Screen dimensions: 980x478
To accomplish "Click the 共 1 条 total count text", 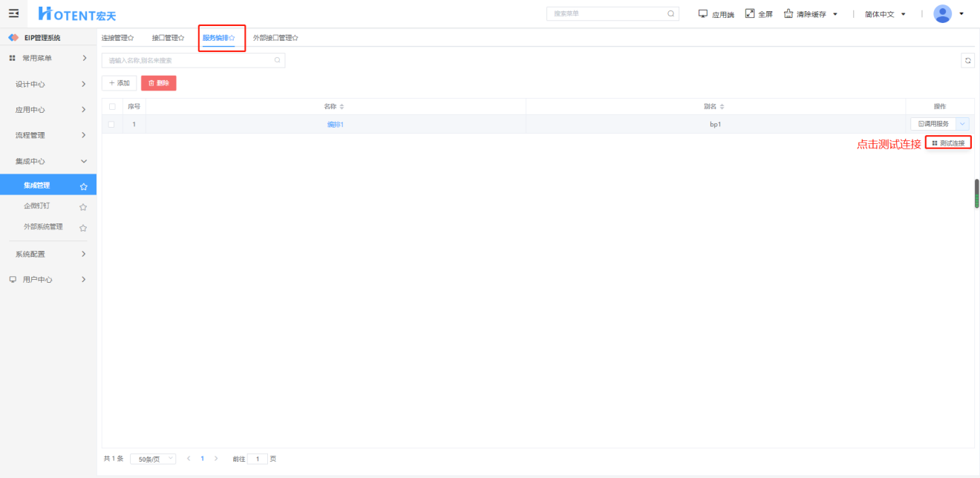I will (114, 459).
